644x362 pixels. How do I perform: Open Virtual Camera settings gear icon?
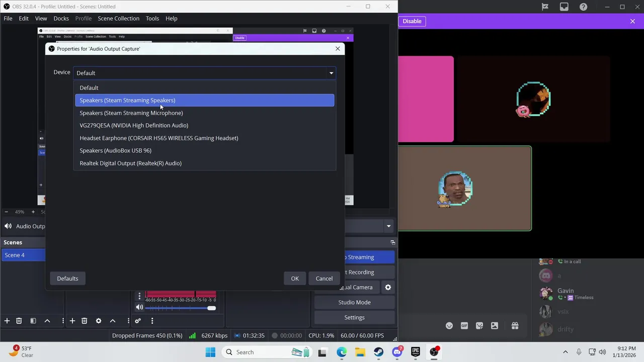(388, 287)
